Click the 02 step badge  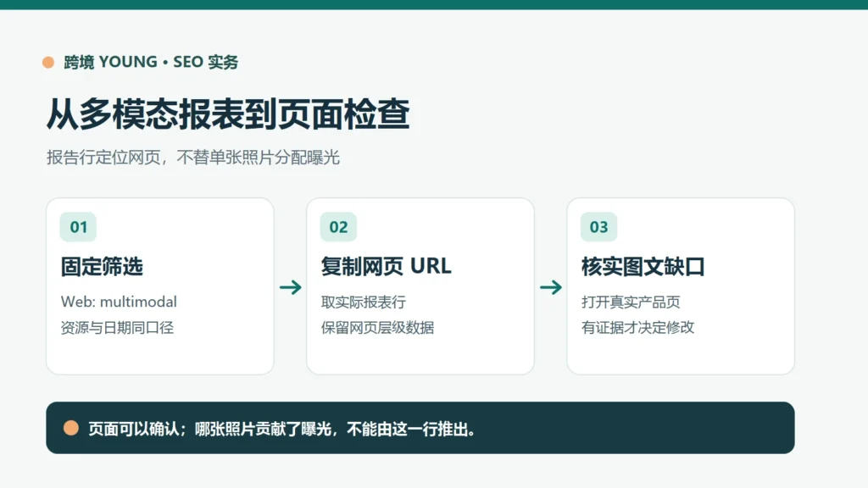338,227
